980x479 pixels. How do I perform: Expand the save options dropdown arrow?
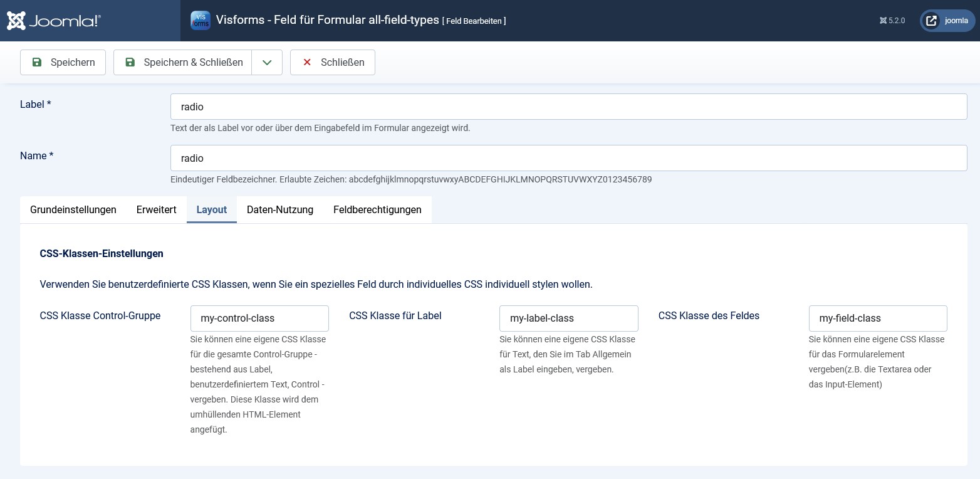click(x=267, y=62)
